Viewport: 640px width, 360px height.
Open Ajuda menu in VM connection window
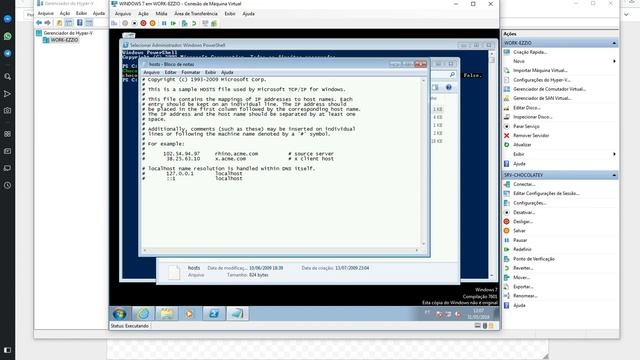point(249,13)
